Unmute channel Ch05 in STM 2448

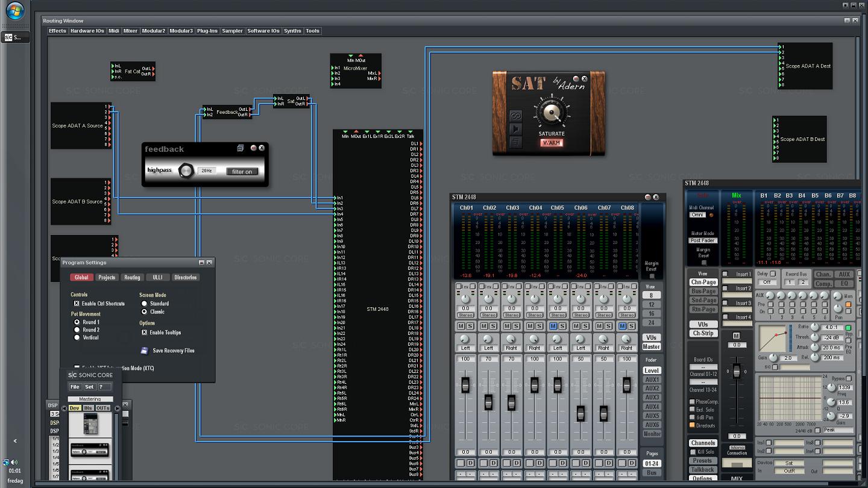pyautogui.click(x=553, y=326)
